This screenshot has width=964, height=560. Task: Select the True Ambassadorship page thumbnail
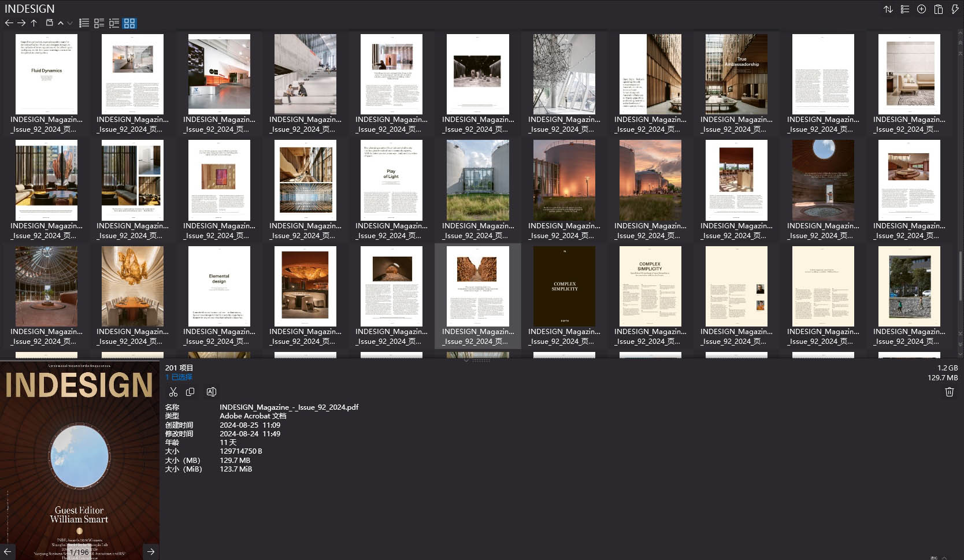(736, 74)
